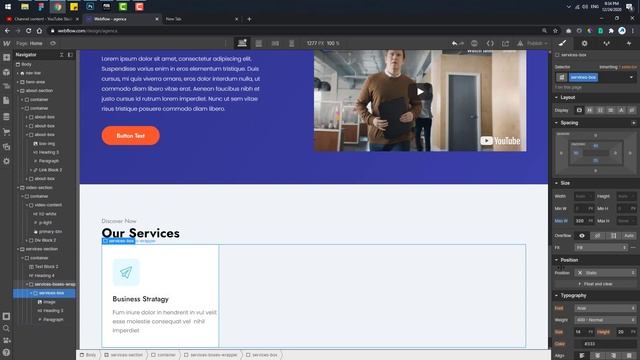Image resolution: width=640 pixels, height=360 pixels.
Task: Switch to the Webflow - agence browser tab
Action: [122, 19]
